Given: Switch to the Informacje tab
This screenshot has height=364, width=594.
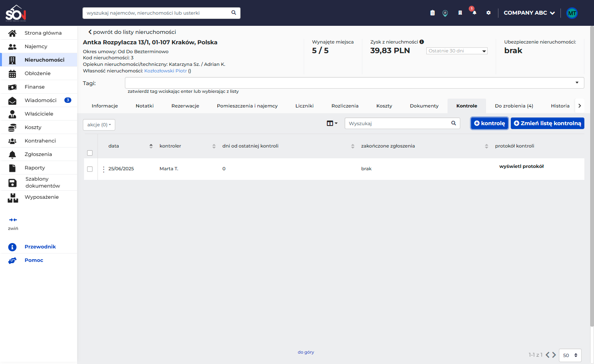Looking at the screenshot, I should pos(105,106).
